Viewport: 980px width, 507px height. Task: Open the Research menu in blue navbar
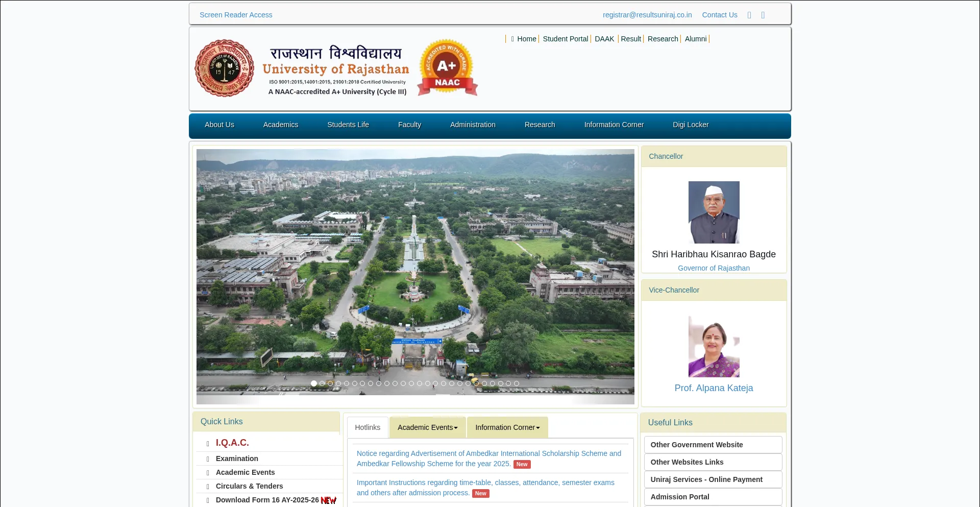[x=540, y=125]
